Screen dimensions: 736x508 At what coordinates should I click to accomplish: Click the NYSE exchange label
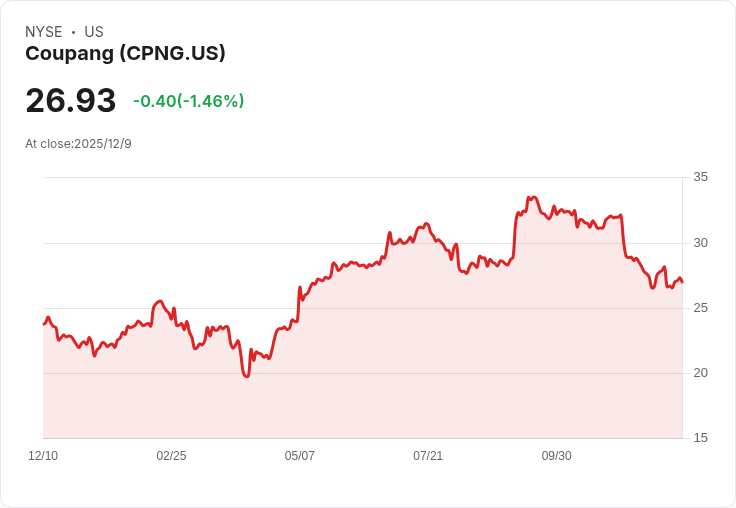click(x=44, y=32)
